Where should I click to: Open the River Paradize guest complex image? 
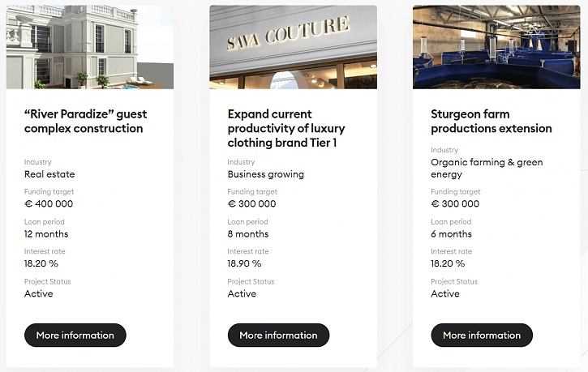[x=89, y=47]
